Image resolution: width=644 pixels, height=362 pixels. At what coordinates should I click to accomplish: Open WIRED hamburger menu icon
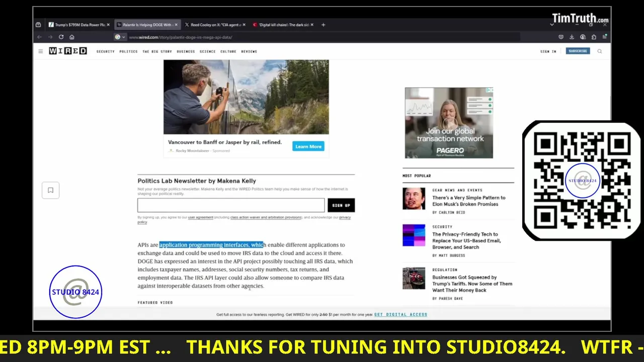coord(41,51)
